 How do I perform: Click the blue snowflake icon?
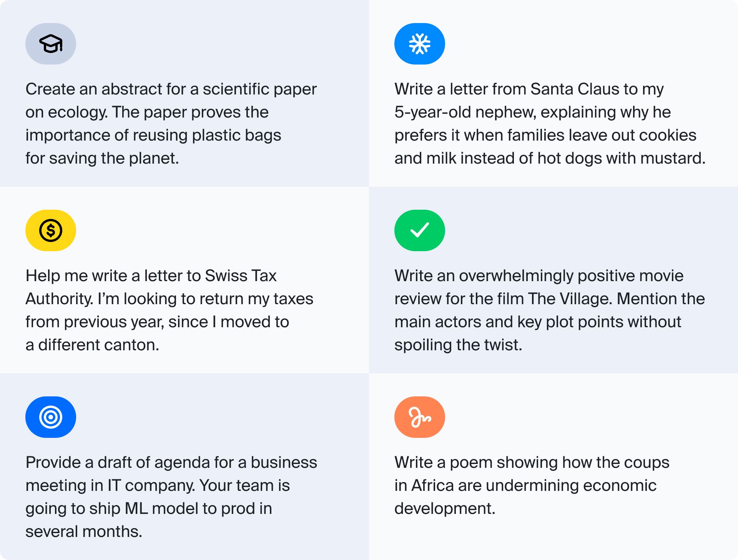pyautogui.click(x=420, y=44)
